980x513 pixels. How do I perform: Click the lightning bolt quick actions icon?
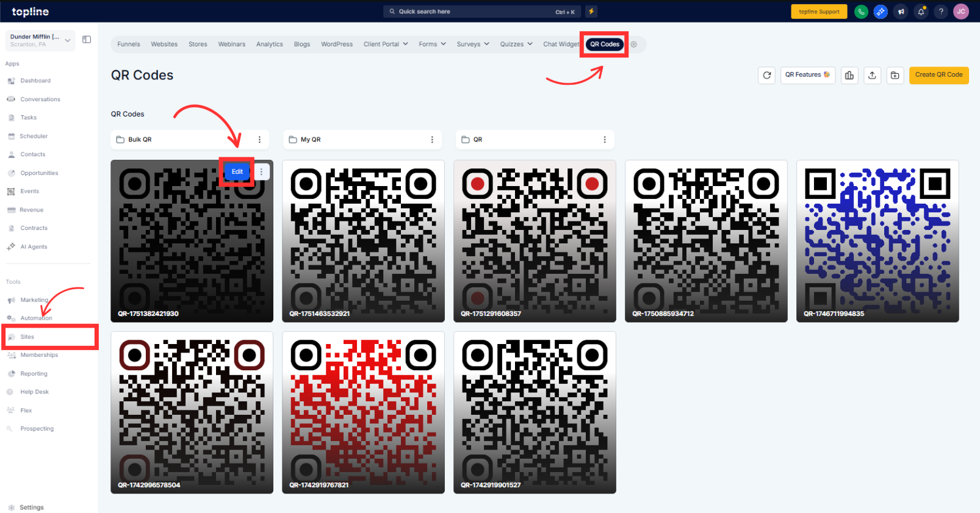click(591, 12)
